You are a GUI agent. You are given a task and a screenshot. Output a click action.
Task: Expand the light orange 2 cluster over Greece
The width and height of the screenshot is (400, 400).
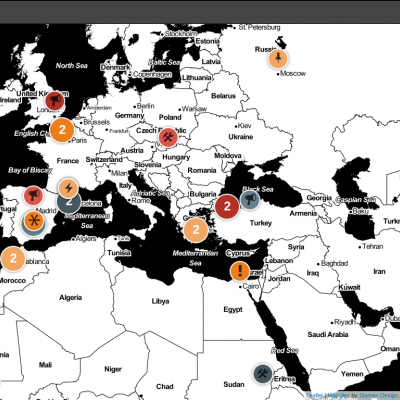click(x=196, y=229)
